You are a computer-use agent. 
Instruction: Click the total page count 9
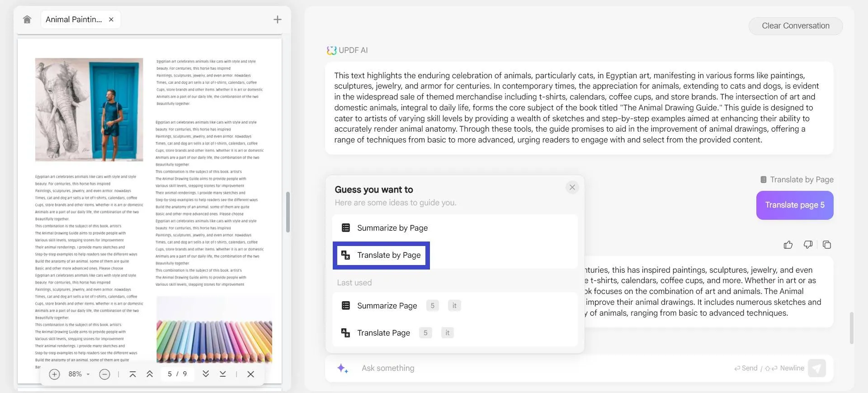[185, 374]
